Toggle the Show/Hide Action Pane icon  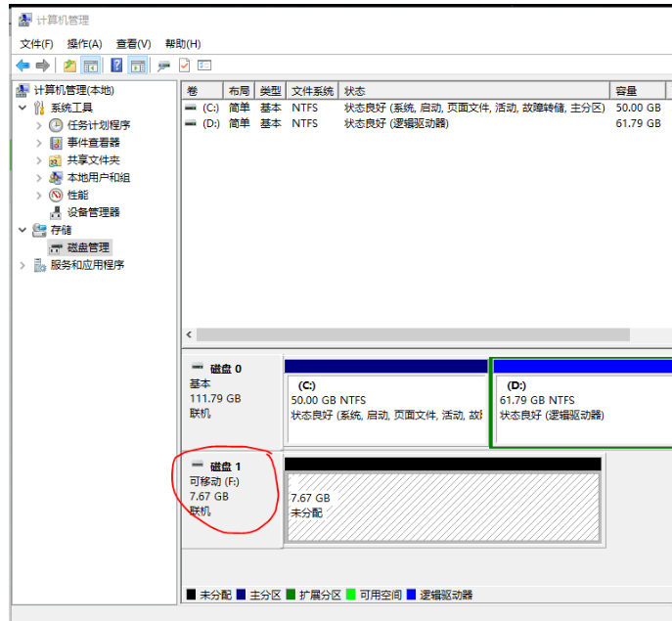pos(138,66)
